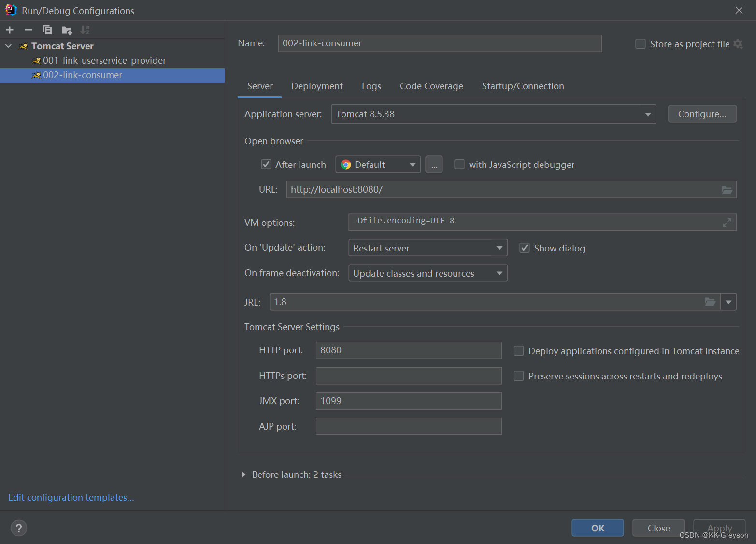This screenshot has height=544, width=756.
Task: Expand the Before launch tasks section
Action: point(243,475)
